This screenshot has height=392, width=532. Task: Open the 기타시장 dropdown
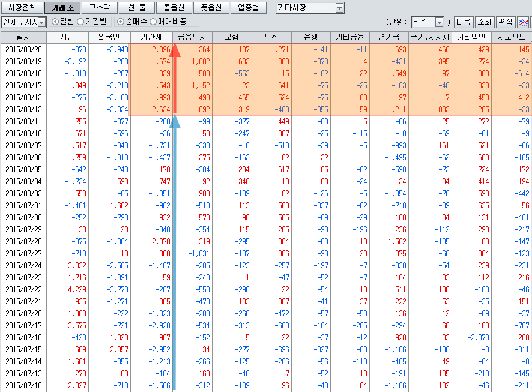pyautogui.click(x=339, y=8)
